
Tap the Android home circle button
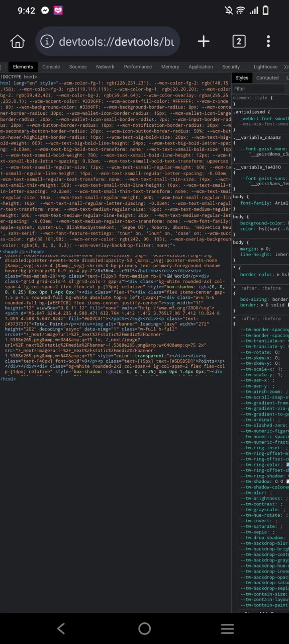(x=144, y=628)
